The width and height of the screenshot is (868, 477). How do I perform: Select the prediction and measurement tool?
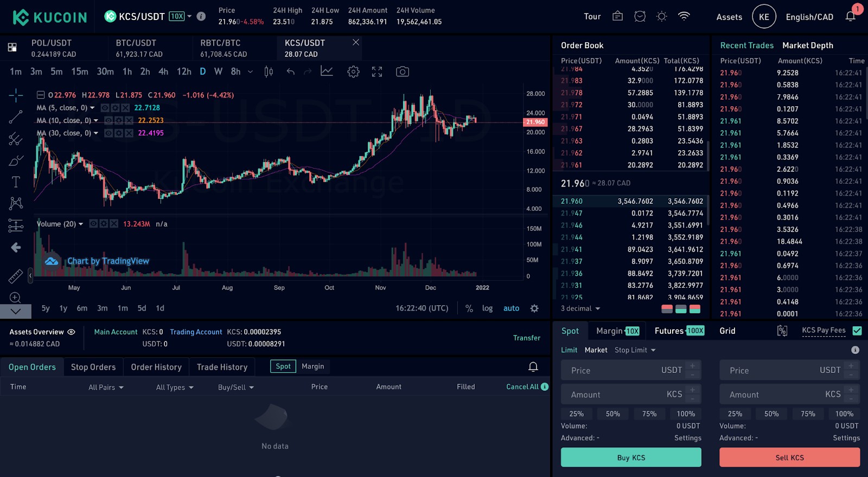[x=16, y=225]
